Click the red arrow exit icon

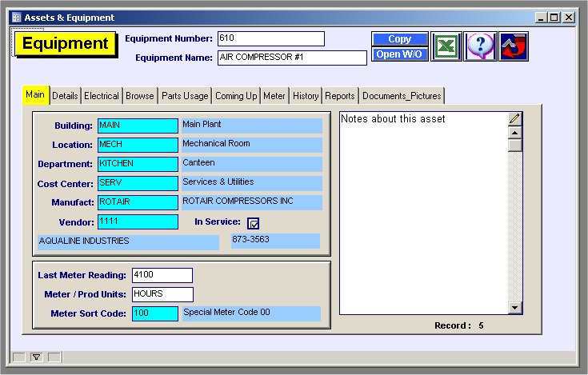[514, 46]
